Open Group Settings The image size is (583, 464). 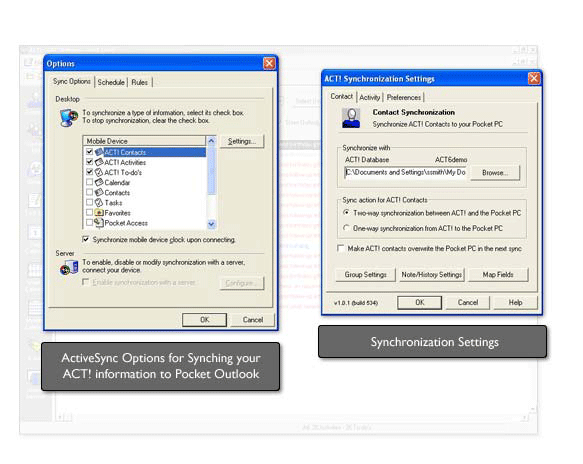[365, 275]
